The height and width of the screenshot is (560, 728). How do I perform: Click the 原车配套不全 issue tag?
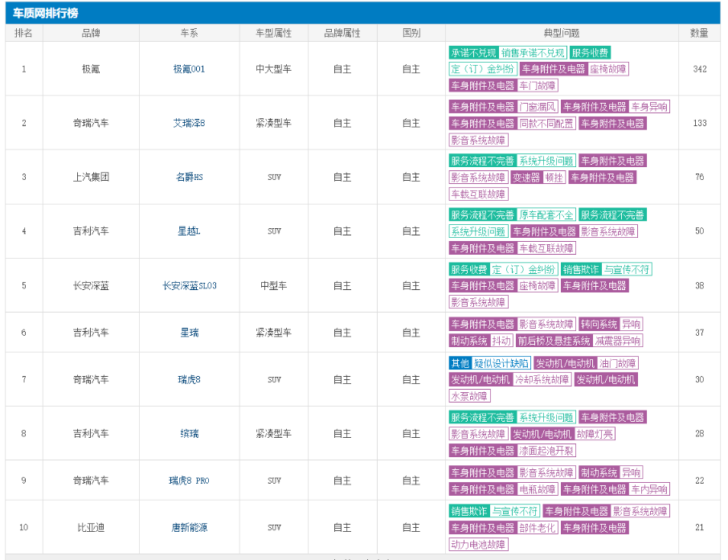546,215
